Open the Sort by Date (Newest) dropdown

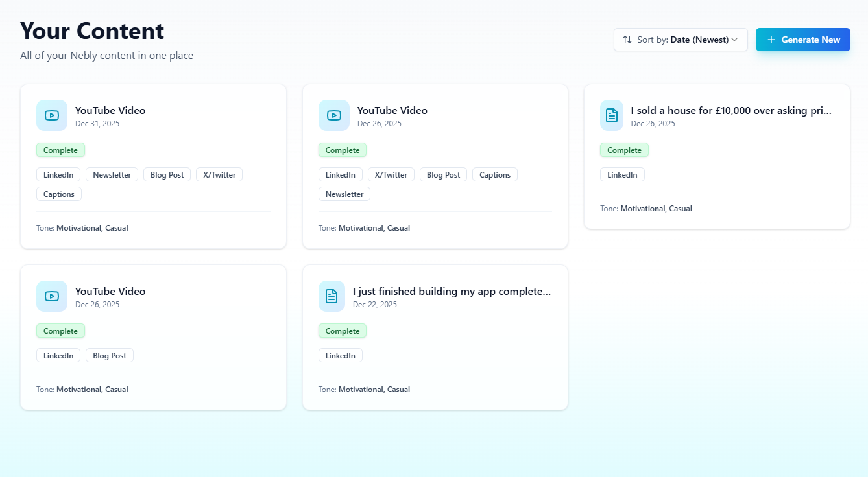pos(681,40)
